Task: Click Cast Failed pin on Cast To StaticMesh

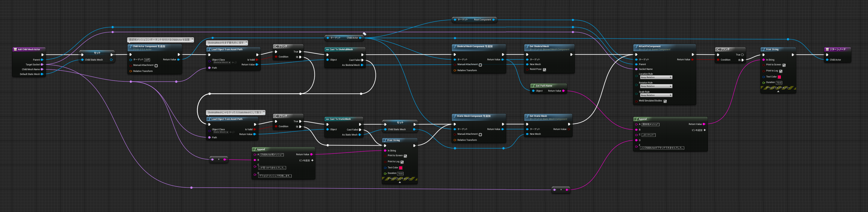Action: tap(360, 130)
